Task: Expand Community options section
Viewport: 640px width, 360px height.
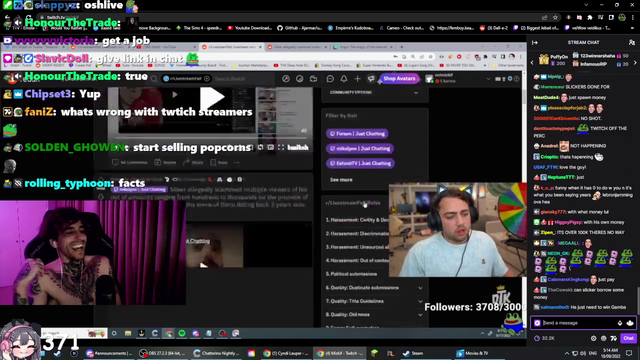Action: (x=416, y=93)
